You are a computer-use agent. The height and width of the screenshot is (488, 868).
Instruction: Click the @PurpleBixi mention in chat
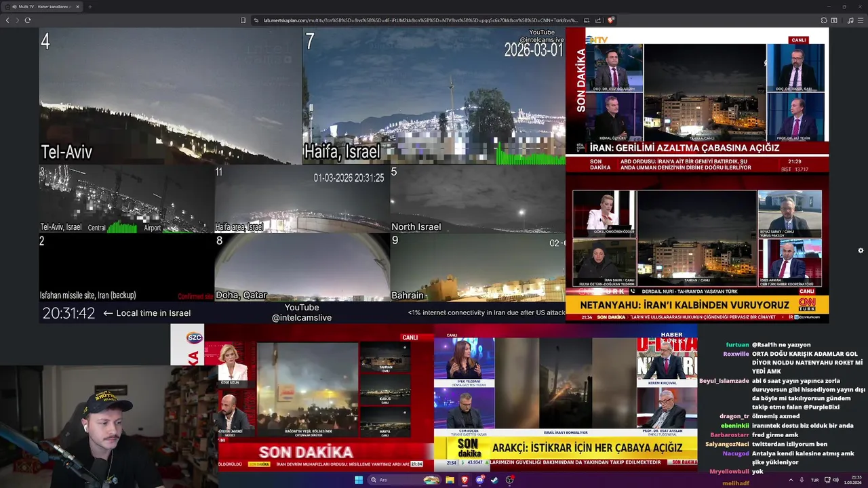[821, 407]
